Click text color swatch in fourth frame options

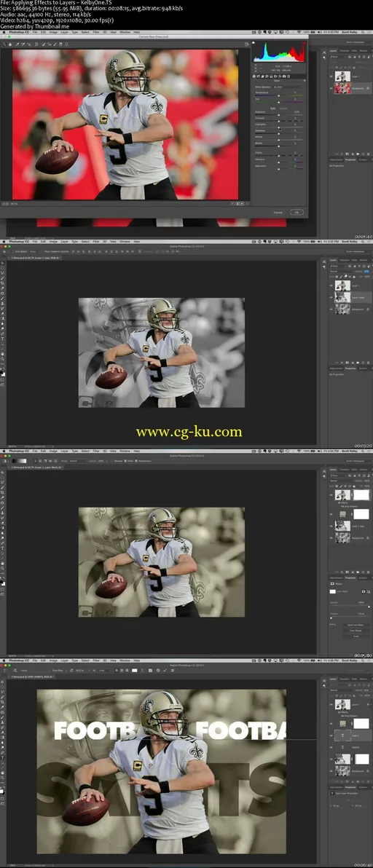point(134,670)
